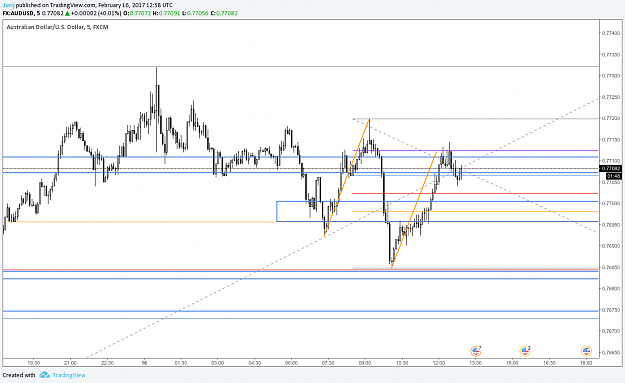
Task: Click the green up-arrow price change indicator
Action: click(67, 13)
